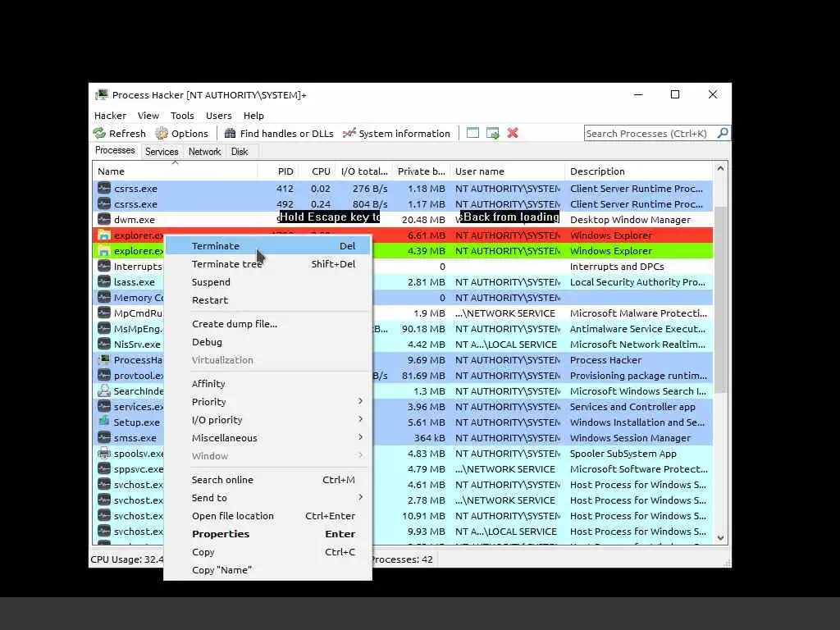The width and height of the screenshot is (840, 630).
Task: Select Copy "Name" menu entry
Action: tap(268, 570)
